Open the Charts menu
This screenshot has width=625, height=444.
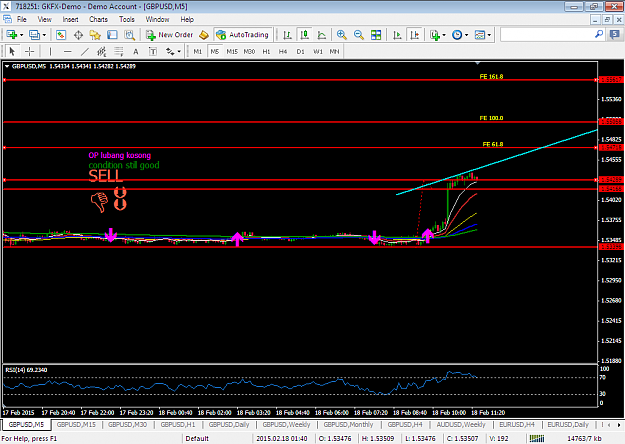(x=98, y=19)
